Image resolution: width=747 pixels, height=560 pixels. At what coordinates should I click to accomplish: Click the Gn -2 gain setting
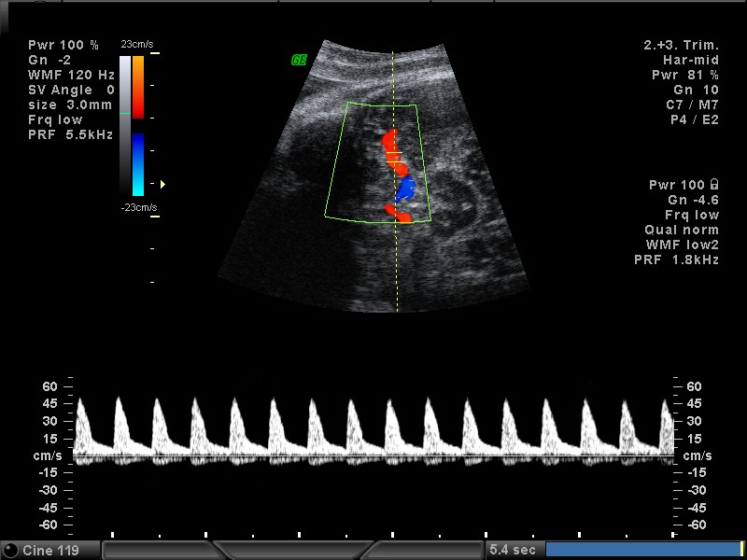point(49,60)
